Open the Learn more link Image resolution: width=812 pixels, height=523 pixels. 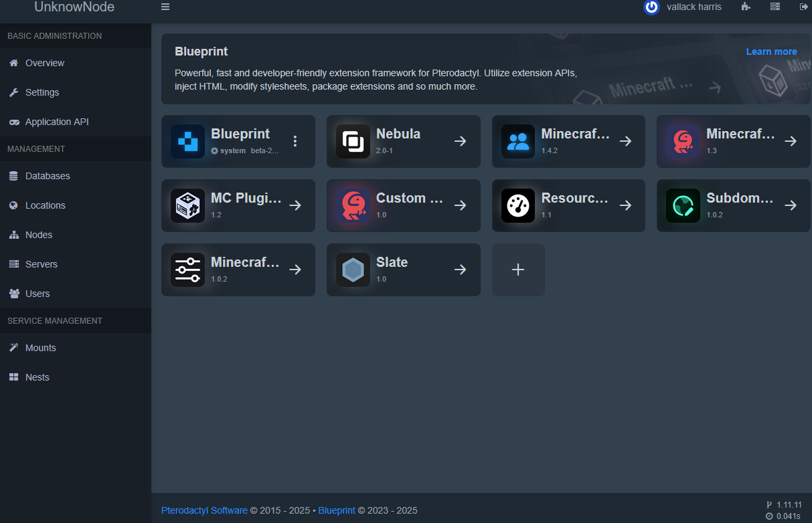(771, 51)
